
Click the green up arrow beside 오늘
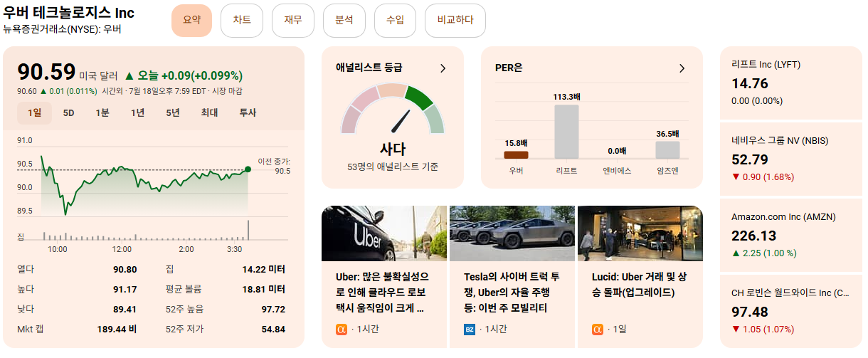[x=129, y=75]
